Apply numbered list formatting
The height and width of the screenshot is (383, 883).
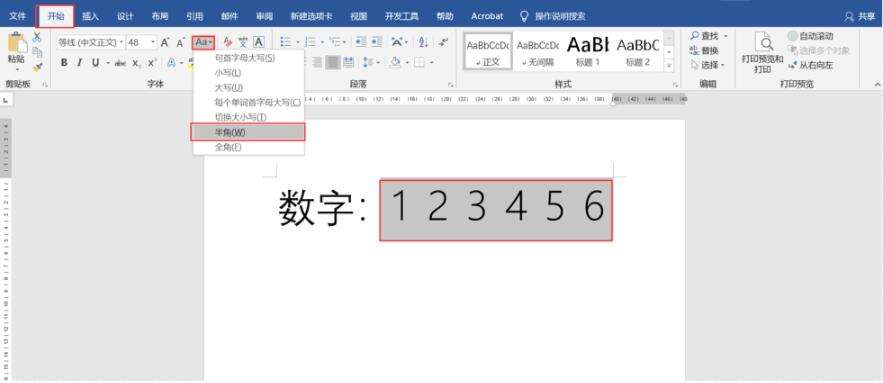point(310,42)
